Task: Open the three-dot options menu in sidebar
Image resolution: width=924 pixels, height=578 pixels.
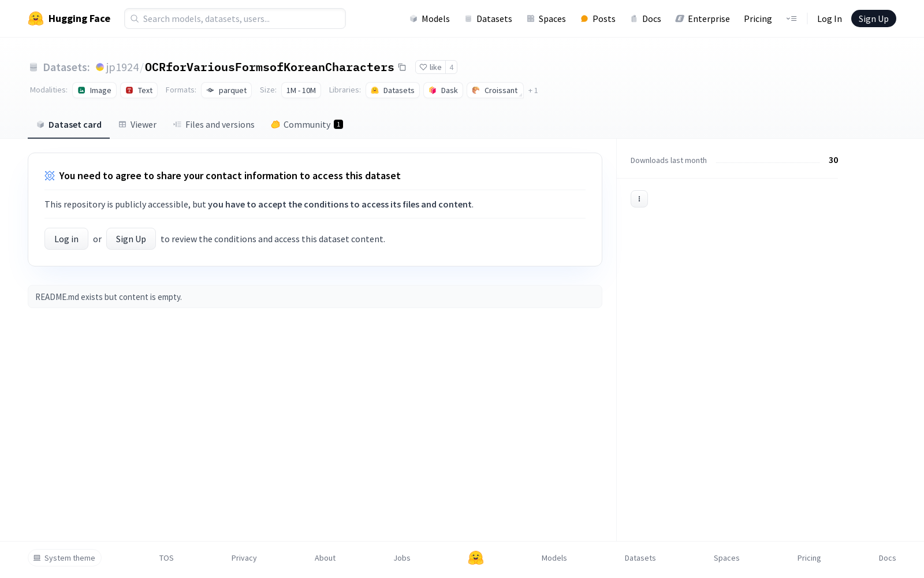Action: click(639, 199)
